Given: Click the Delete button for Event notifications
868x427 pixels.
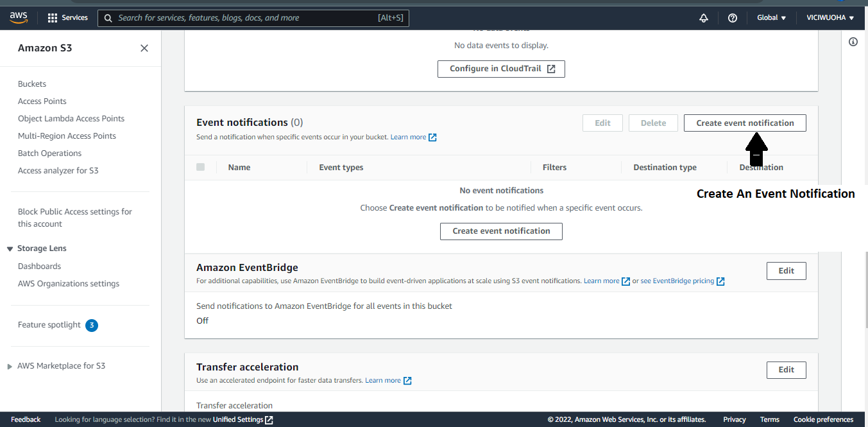Looking at the screenshot, I should tap(653, 123).
